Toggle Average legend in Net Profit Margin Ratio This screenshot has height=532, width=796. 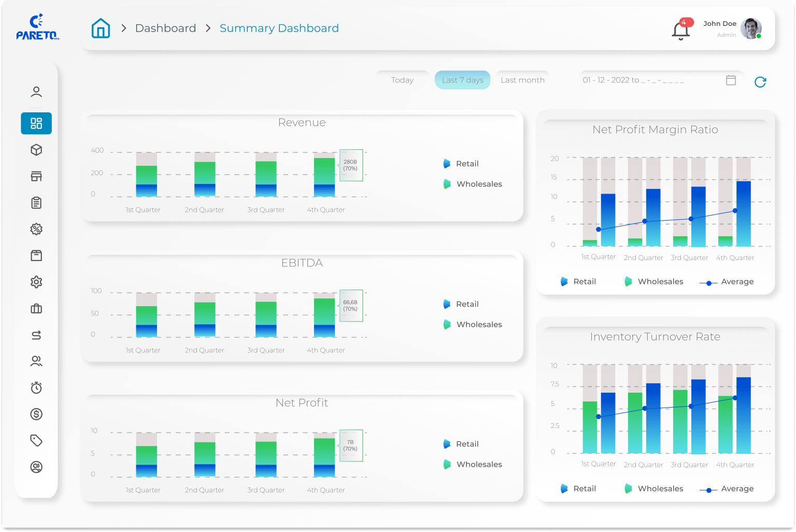[x=727, y=282]
